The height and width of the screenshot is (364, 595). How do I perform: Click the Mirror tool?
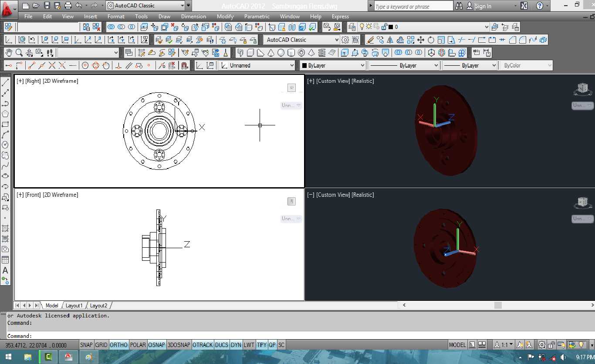click(x=390, y=40)
